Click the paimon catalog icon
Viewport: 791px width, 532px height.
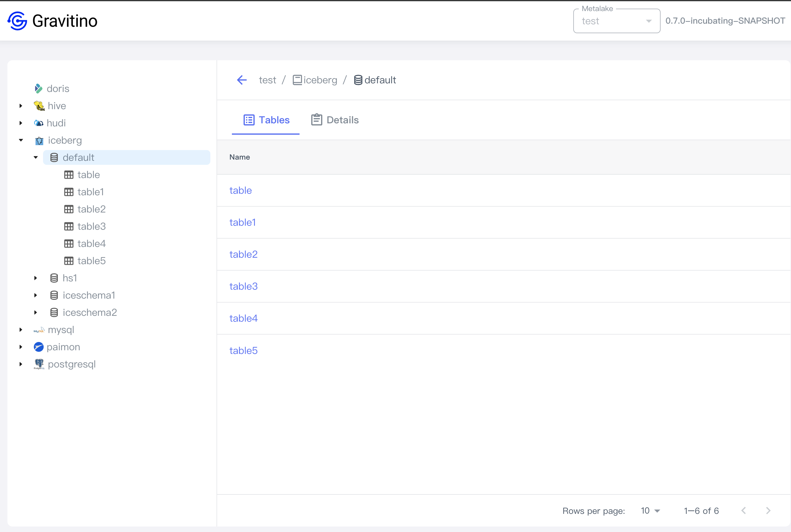click(x=39, y=347)
